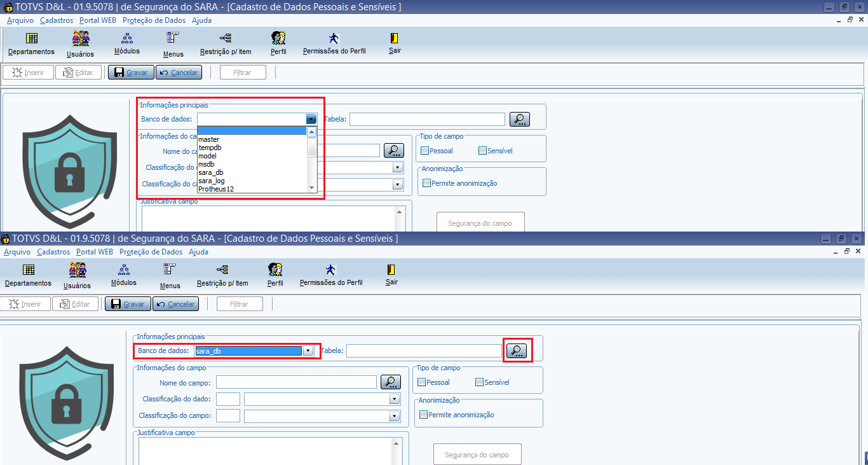Open Módulos in the lower window toolbar
Screen dimensions: 868x465
pyautogui.click(x=123, y=275)
